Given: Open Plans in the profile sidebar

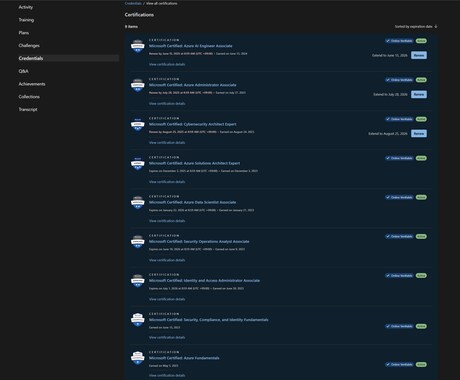Looking at the screenshot, I should coord(24,33).
